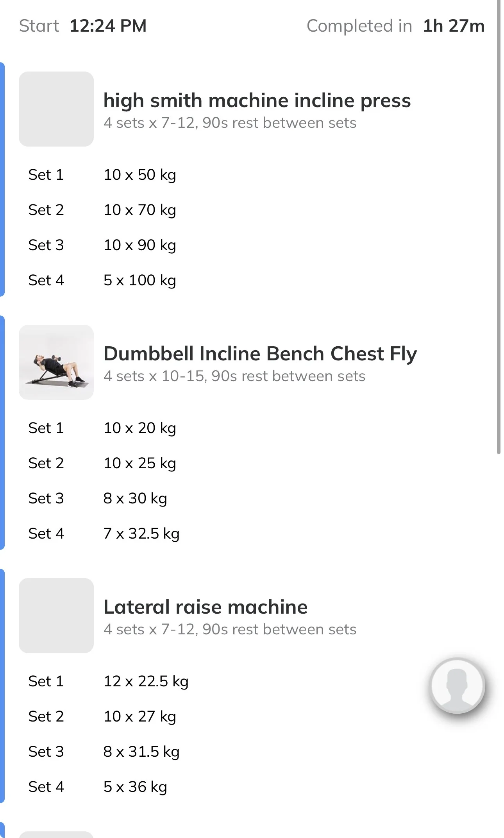
Task: Tap the floating profile avatar button
Action: tap(458, 686)
